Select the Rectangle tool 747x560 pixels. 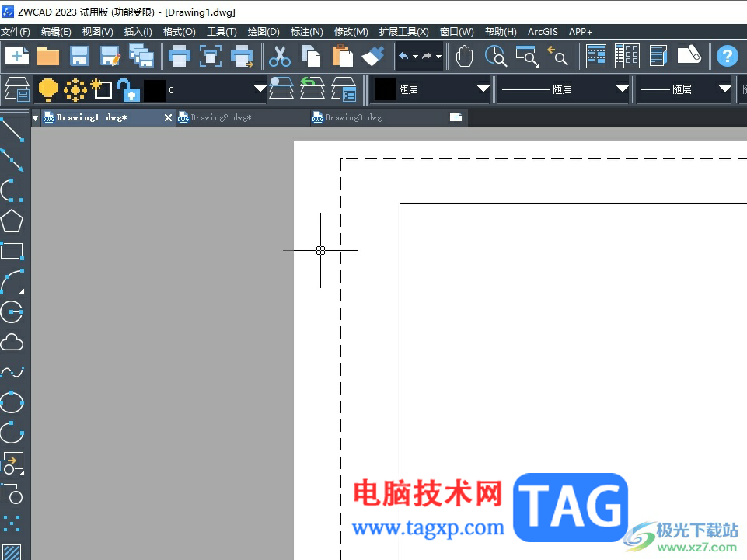coord(12,251)
